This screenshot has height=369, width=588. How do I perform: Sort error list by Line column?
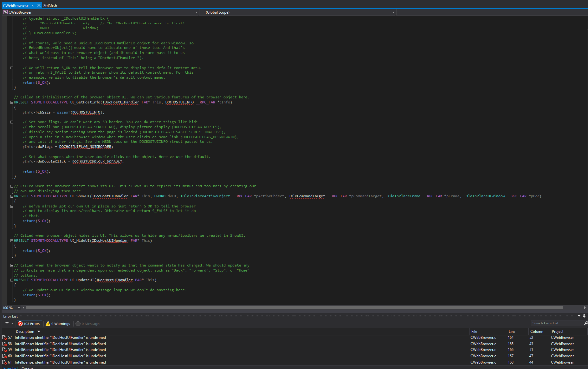(512, 331)
